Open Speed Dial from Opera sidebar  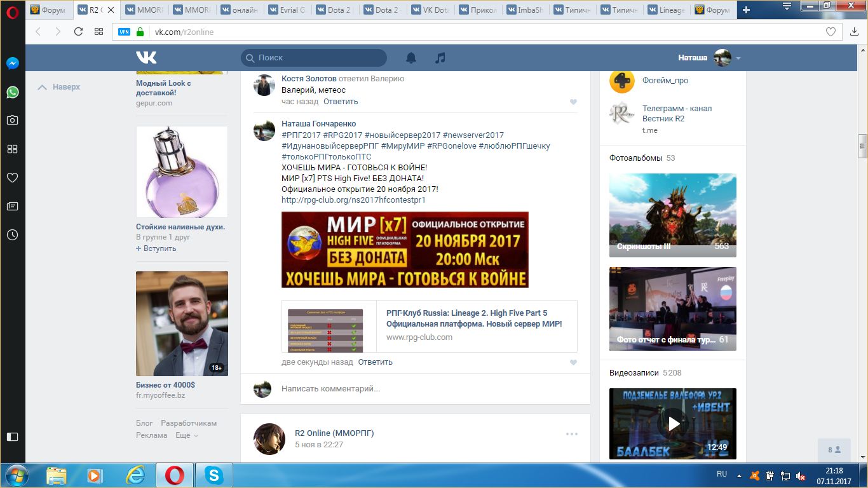(12, 149)
